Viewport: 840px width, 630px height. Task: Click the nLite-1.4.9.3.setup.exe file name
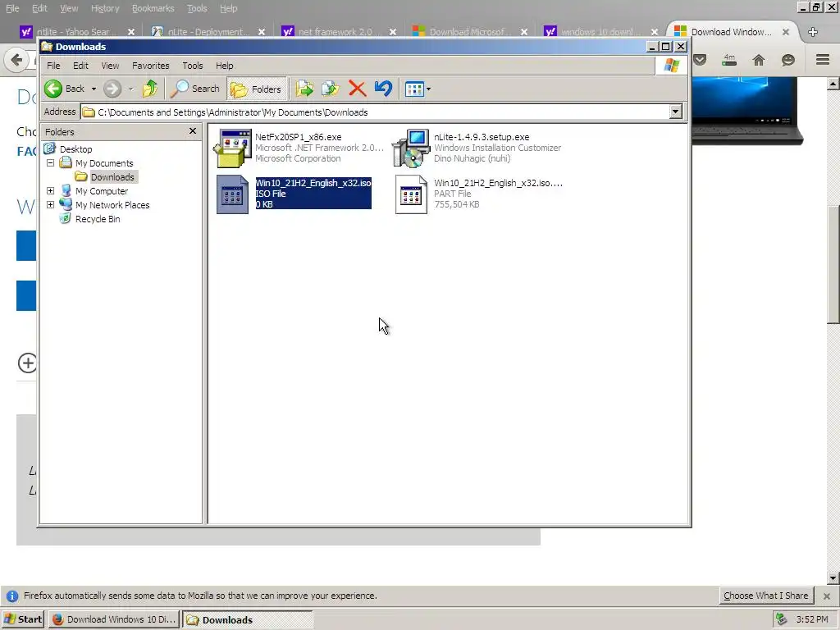pos(482,137)
